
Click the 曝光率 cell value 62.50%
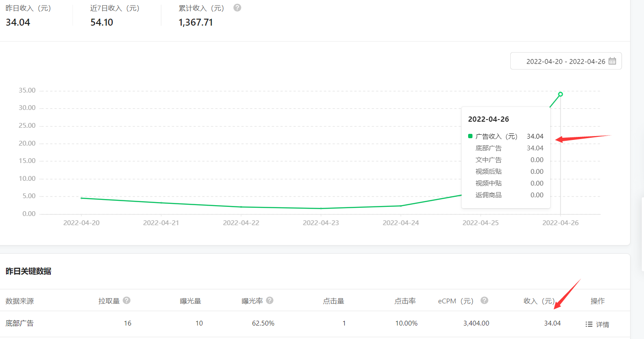click(x=263, y=323)
